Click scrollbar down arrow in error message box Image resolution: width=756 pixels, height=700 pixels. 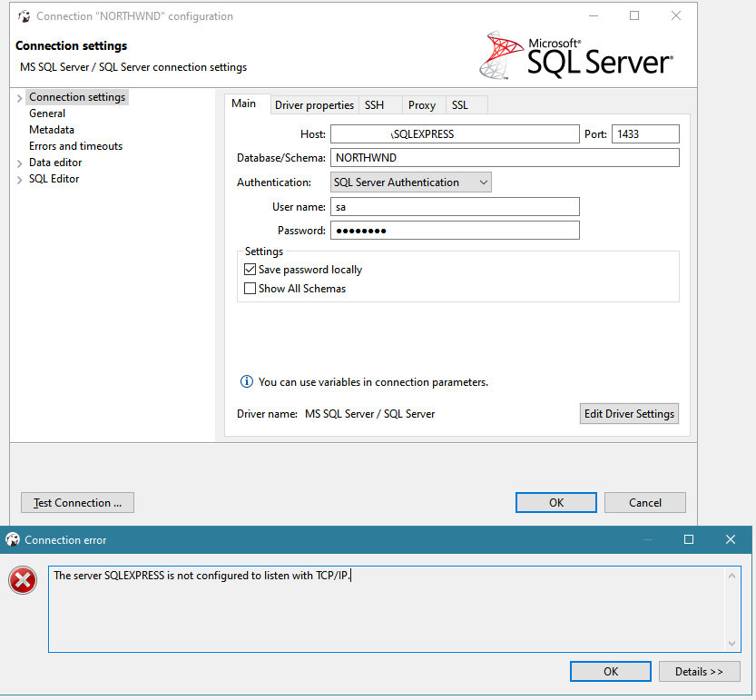(731, 644)
